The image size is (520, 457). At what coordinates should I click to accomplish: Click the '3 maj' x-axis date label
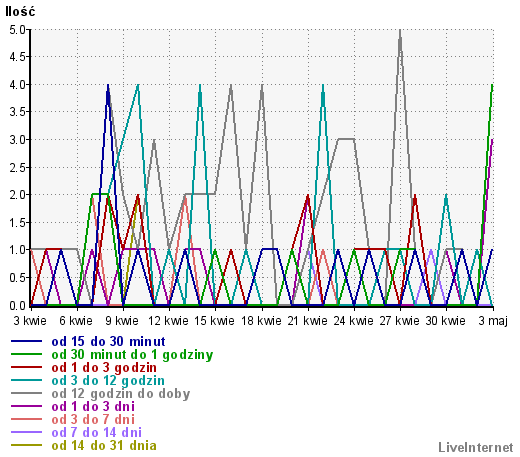tap(493, 321)
